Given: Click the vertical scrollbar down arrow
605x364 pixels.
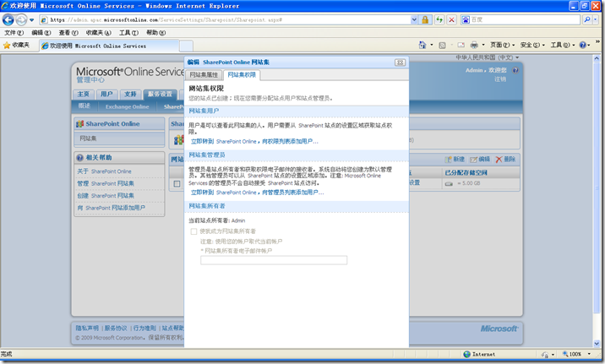Looking at the screenshot, I should coord(597,344).
